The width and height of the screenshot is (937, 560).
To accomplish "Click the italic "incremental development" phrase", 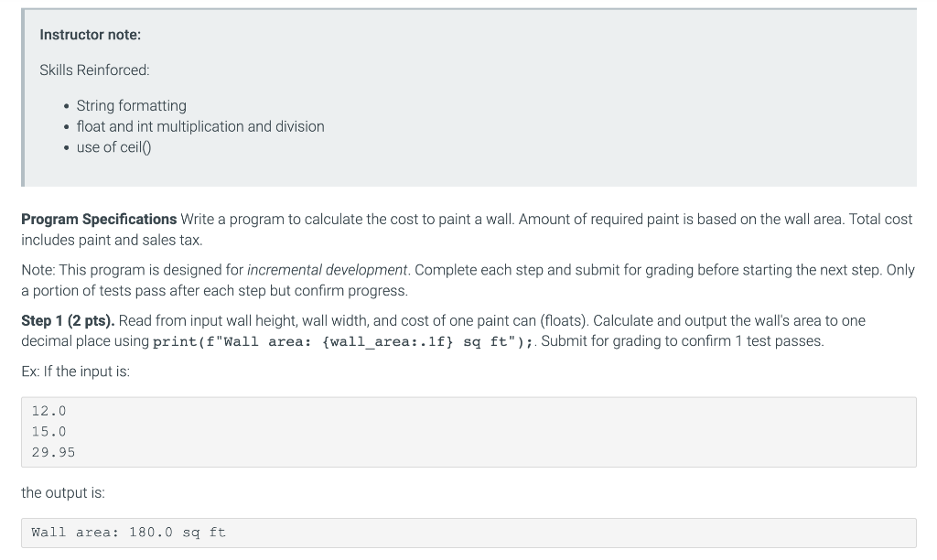I will pos(327,271).
